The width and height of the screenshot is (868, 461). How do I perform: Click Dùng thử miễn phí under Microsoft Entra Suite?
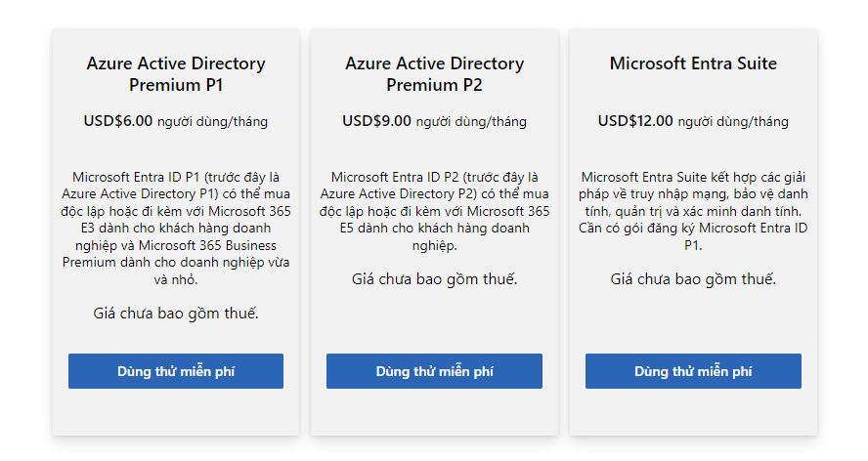tap(693, 371)
